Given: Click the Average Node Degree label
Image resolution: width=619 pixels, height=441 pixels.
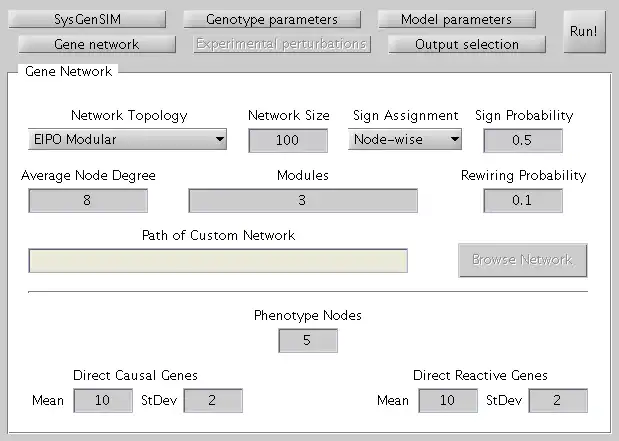Looking at the screenshot, I should click(88, 176).
